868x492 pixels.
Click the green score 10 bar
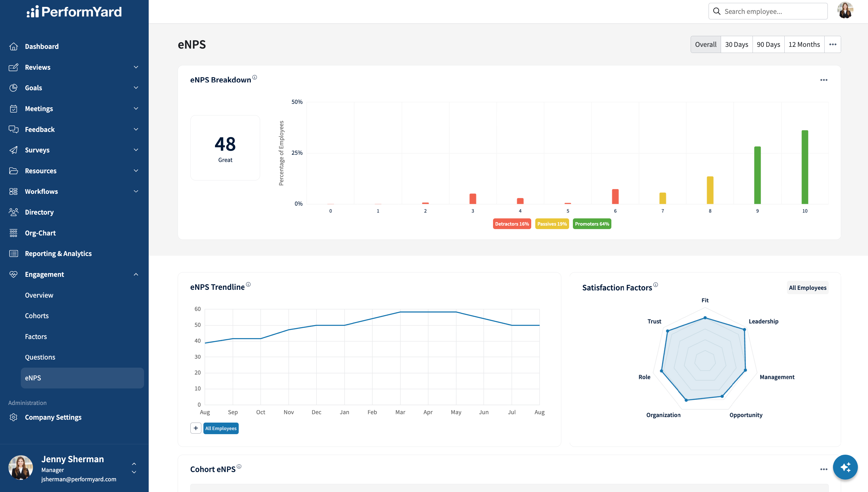(805, 167)
